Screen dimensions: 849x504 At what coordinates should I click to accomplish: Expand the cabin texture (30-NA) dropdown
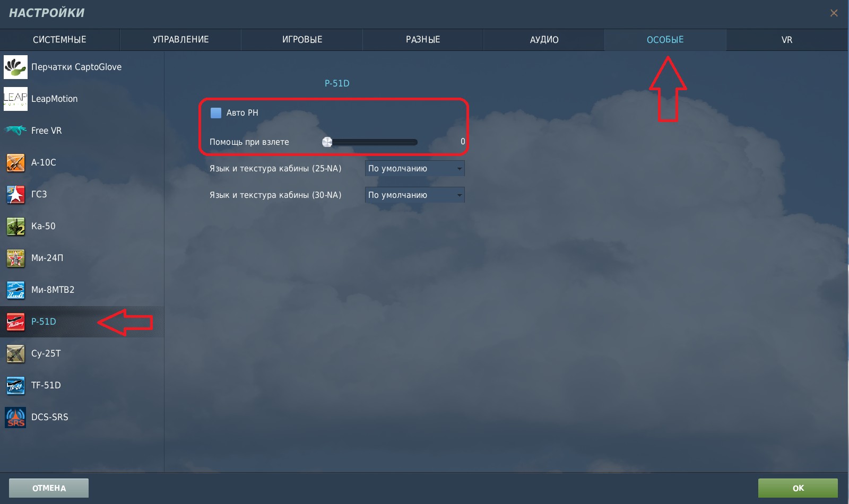414,195
